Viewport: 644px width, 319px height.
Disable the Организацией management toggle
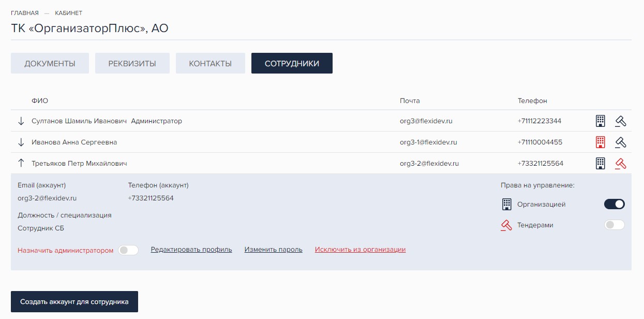(x=614, y=204)
